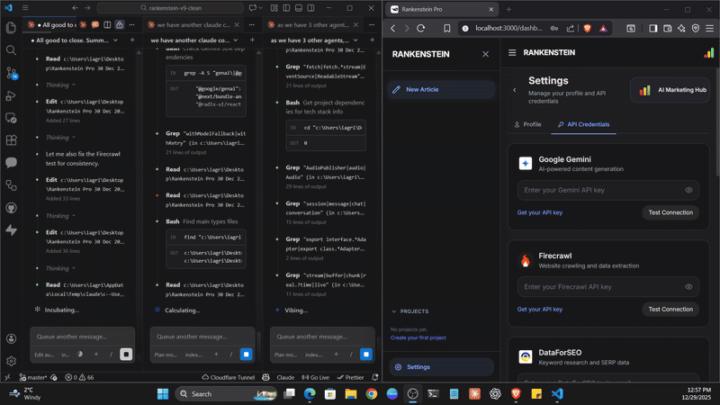The width and height of the screenshot is (720, 405).
Task: Open Cloudflare Tunnel from the status bar
Action: 228,377
